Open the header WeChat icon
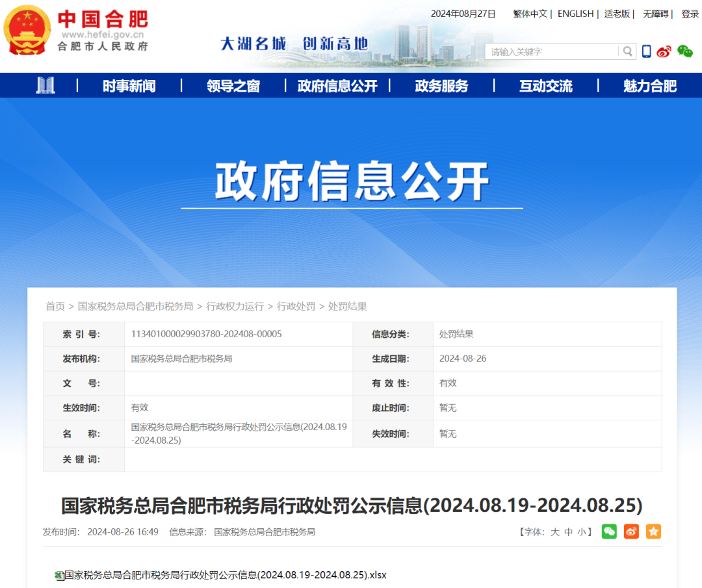This screenshot has height=588, width=702. (684, 51)
